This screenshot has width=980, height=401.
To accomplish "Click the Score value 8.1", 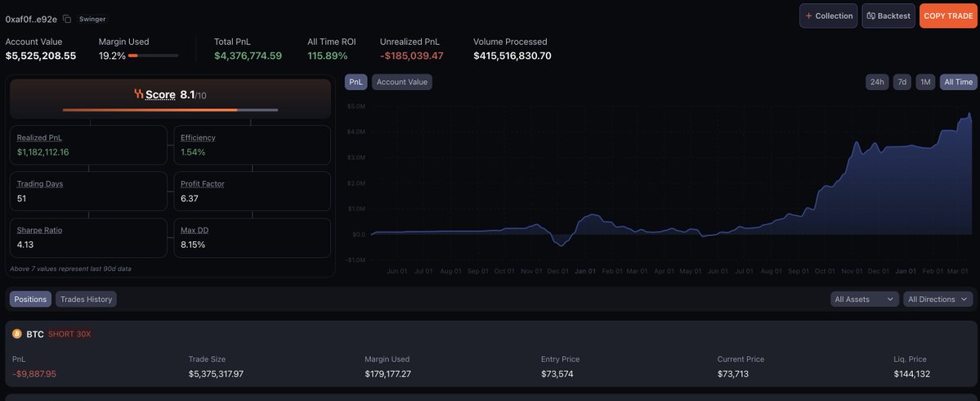I will click(x=187, y=94).
